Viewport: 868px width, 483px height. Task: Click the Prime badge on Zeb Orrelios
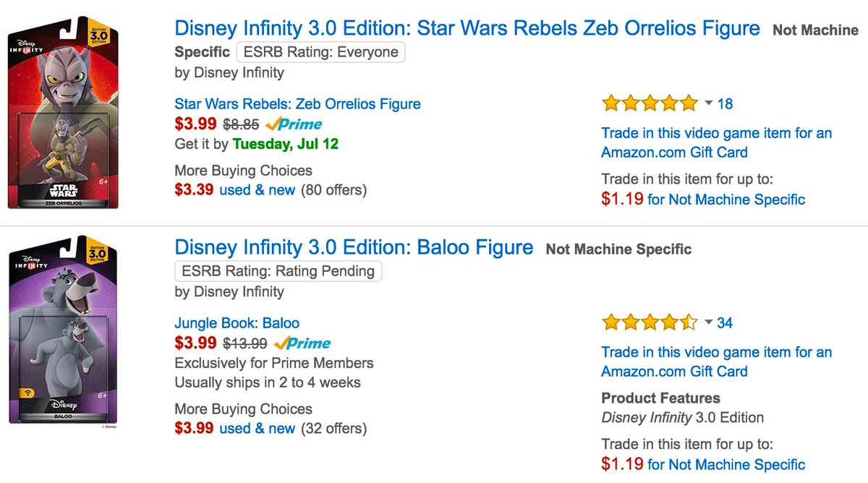tap(294, 124)
